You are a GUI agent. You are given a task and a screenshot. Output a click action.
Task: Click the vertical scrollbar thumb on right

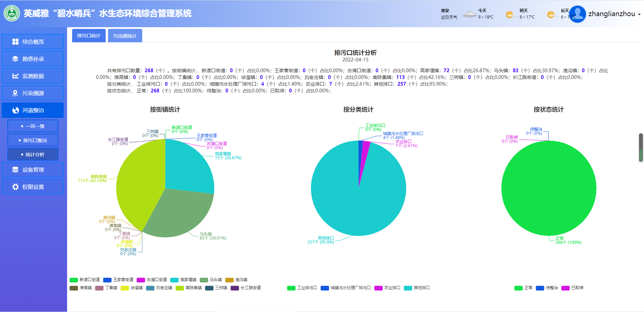tap(641, 148)
